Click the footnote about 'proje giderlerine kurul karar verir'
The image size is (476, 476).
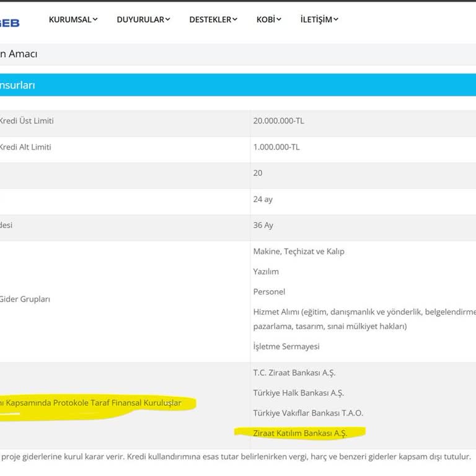[x=236, y=457]
